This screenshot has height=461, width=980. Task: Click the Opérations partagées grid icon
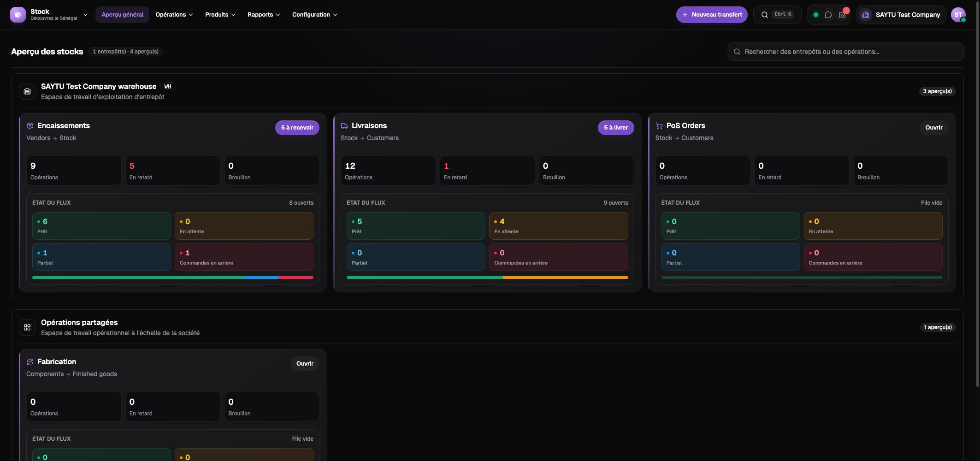click(27, 327)
